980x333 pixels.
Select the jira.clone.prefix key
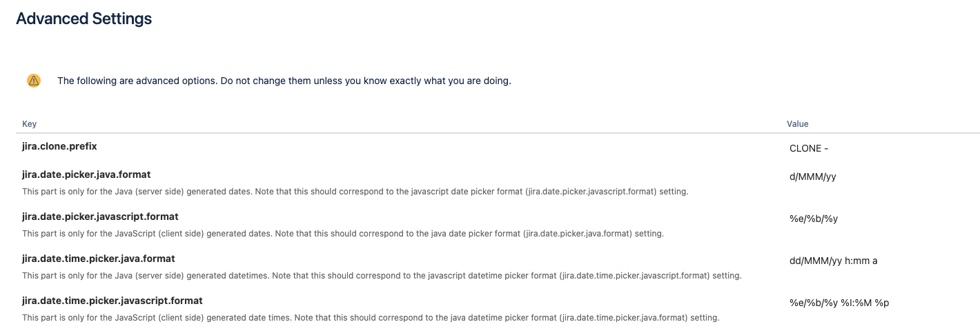(59, 146)
